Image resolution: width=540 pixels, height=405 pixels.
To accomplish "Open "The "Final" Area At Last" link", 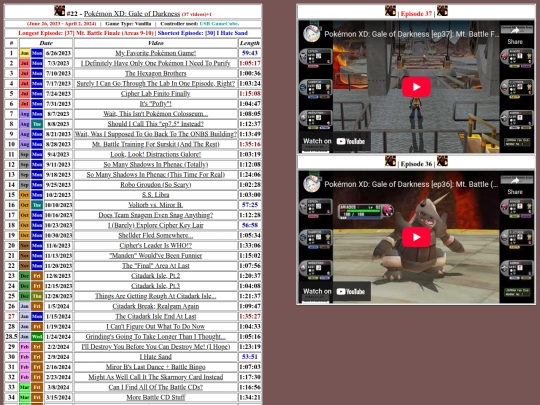I will coord(156,266).
